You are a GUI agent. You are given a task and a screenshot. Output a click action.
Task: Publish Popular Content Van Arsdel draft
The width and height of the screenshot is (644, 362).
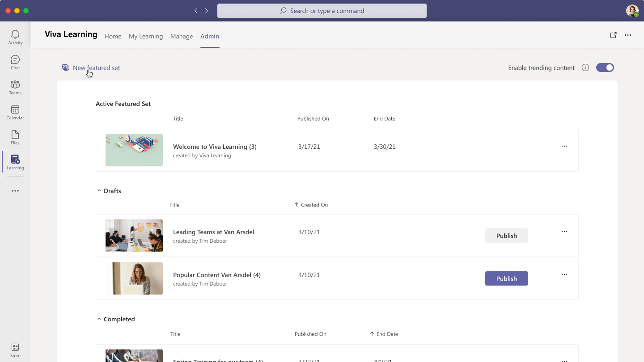(x=507, y=278)
